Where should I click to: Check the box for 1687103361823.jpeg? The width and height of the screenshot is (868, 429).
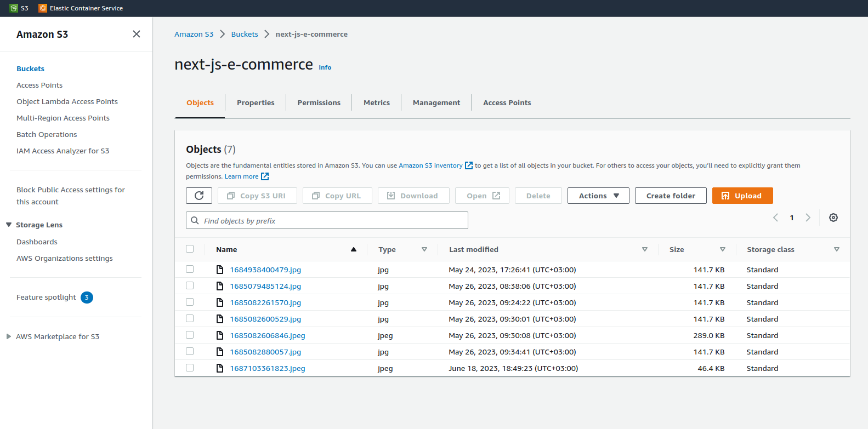click(x=190, y=368)
